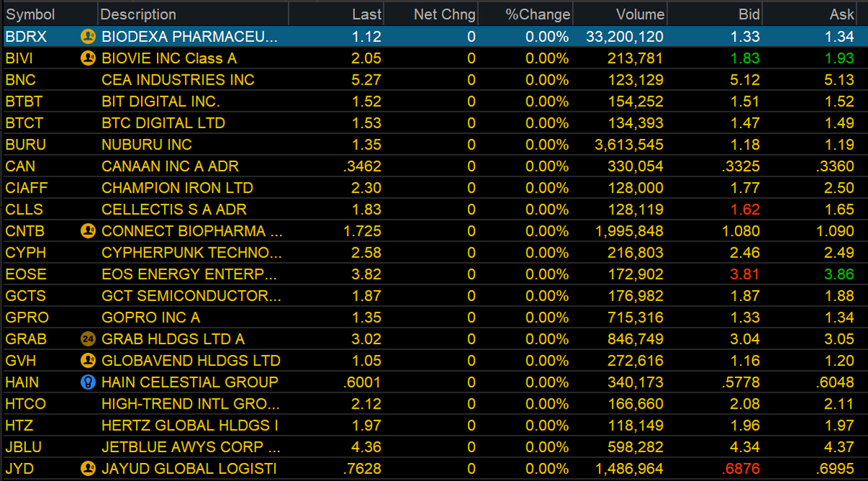Sort by the Symbol column header
Screen dimensions: 868x481
click(x=48, y=14)
